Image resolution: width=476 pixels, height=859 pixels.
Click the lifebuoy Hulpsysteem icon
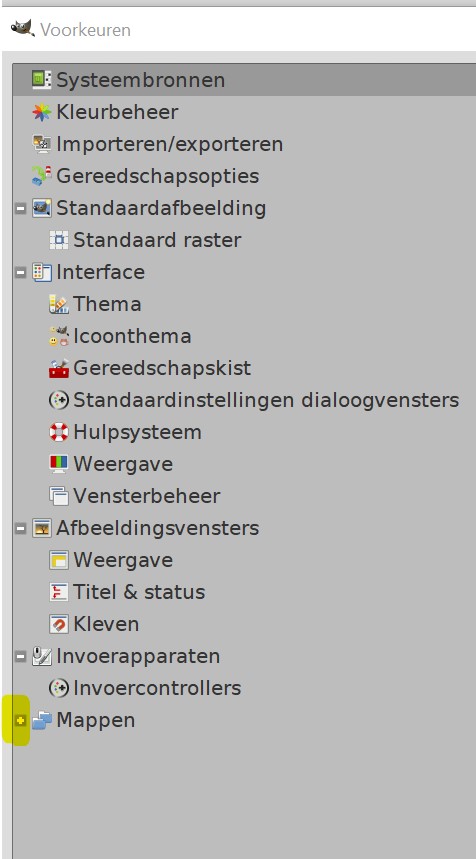(59, 432)
